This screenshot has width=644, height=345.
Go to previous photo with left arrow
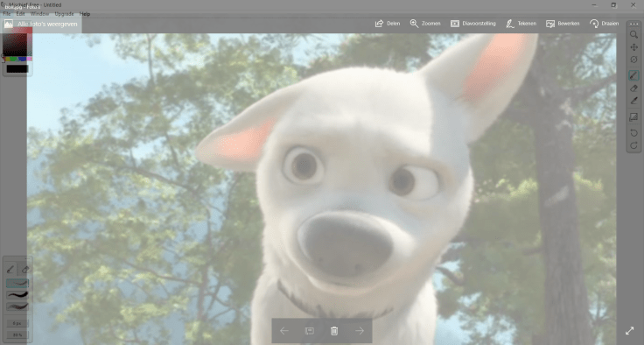tap(284, 331)
